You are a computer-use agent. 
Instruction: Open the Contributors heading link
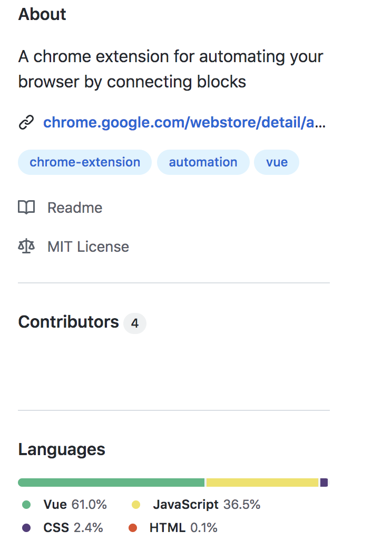pyautogui.click(x=68, y=322)
